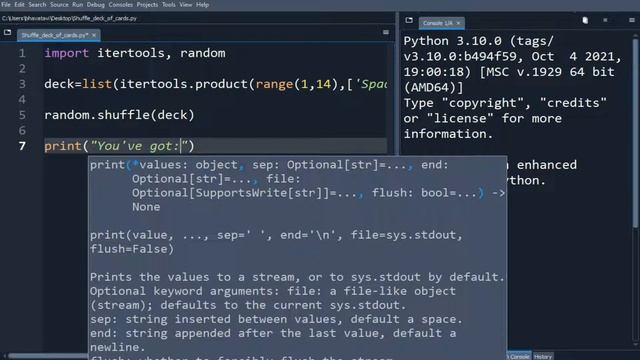Click the console browse tabs icon
Image resolution: width=640 pixels, height=360 pixels.
pos(409,20)
